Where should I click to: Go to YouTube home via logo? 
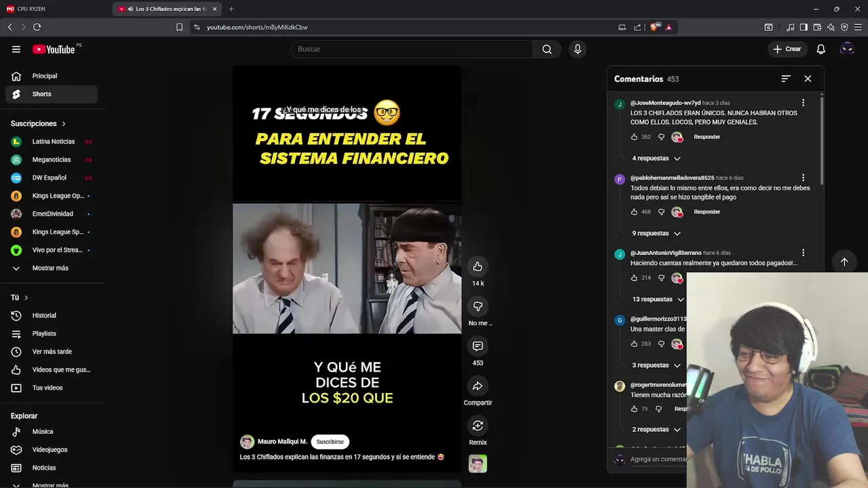(x=54, y=49)
